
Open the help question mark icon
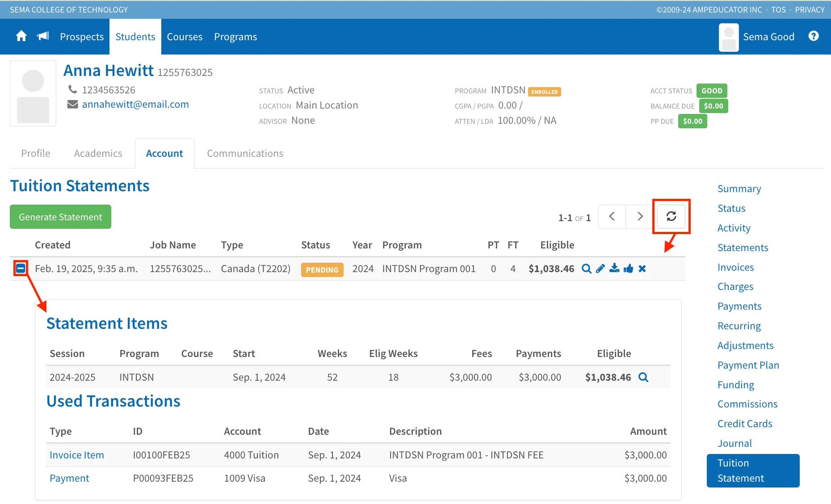click(814, 36)
